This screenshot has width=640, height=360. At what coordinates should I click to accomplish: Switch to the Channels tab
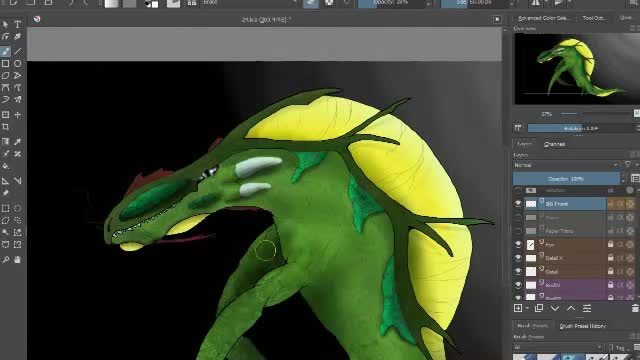[554, 144]
